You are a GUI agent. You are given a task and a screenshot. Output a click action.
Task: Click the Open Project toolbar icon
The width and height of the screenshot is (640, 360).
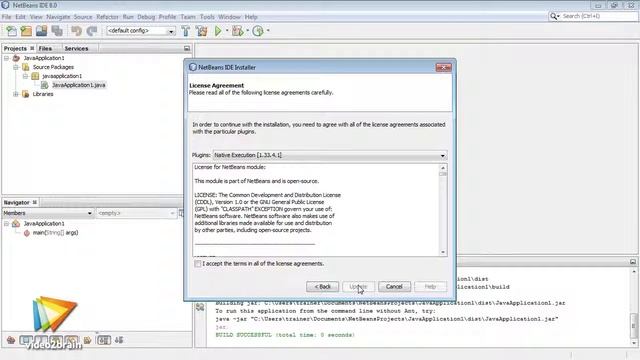(x=41, y=31)
